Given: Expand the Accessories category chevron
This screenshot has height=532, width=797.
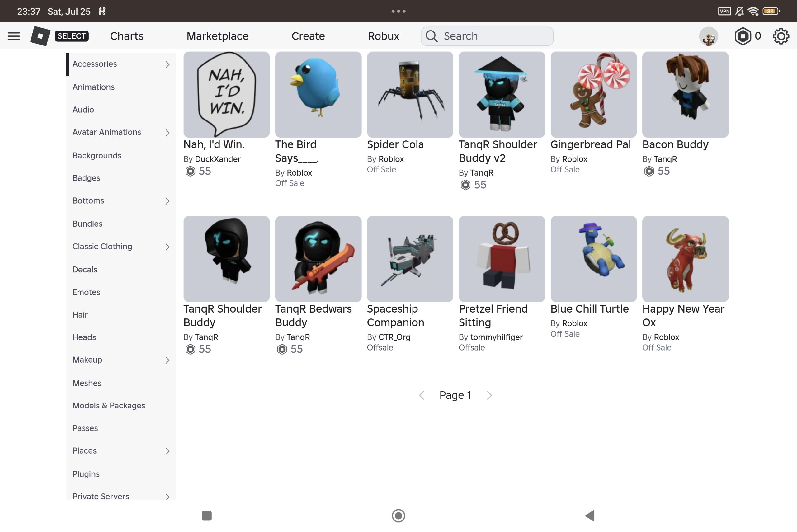Looking at the screenshot, I should click(x=167, y=64).
